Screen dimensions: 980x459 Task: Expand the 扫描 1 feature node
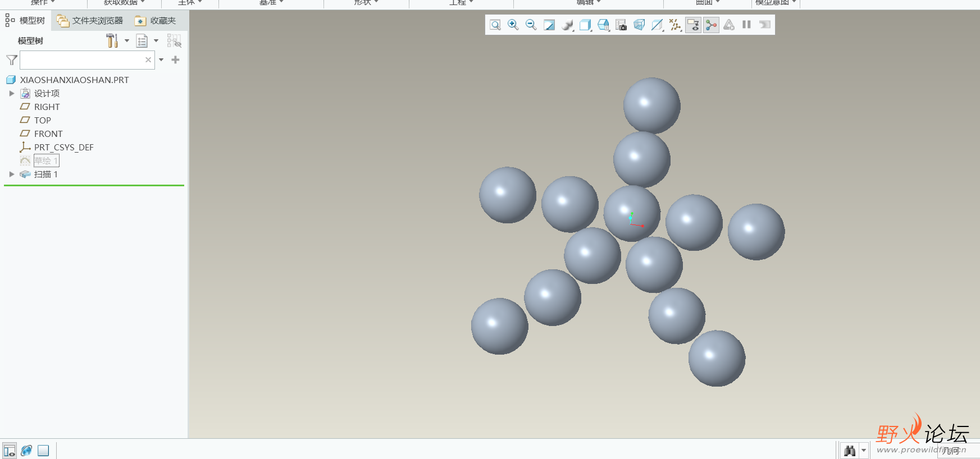point(11,175)
